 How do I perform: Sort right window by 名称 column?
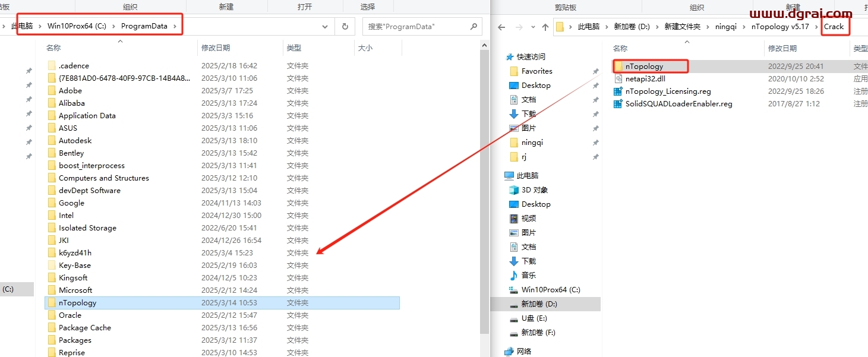(x=620, y=49)
